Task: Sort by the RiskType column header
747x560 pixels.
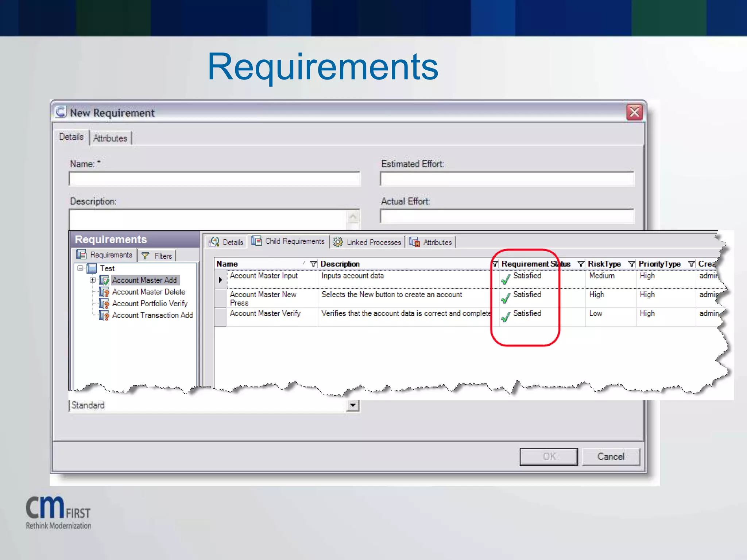Action: point(604,264)
